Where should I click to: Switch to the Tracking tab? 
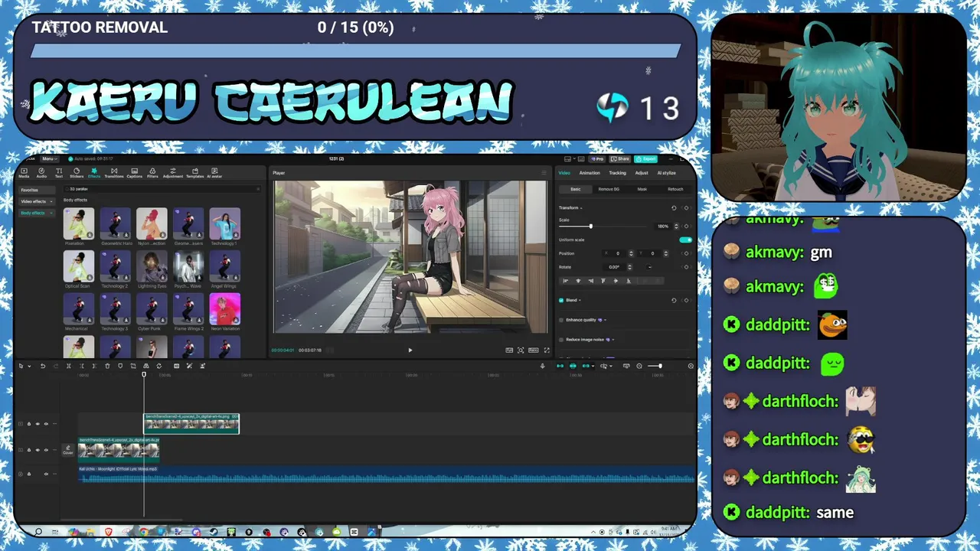[x=617, y=173]
